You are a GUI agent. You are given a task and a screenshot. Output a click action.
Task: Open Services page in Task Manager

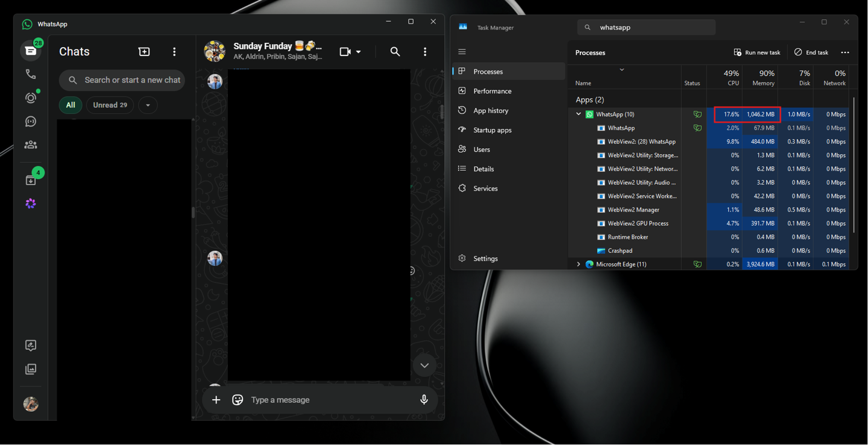click(x=509, y=188)
